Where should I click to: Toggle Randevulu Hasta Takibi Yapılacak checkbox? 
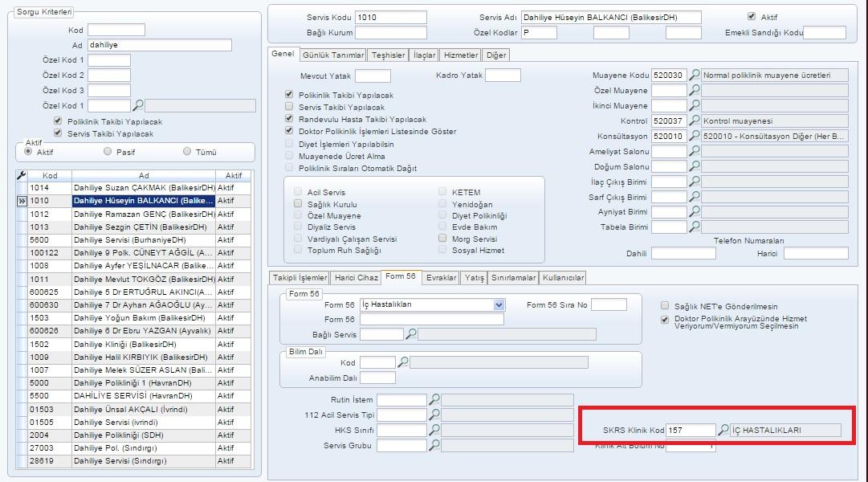pyautogui.click(x=290, y=119)
